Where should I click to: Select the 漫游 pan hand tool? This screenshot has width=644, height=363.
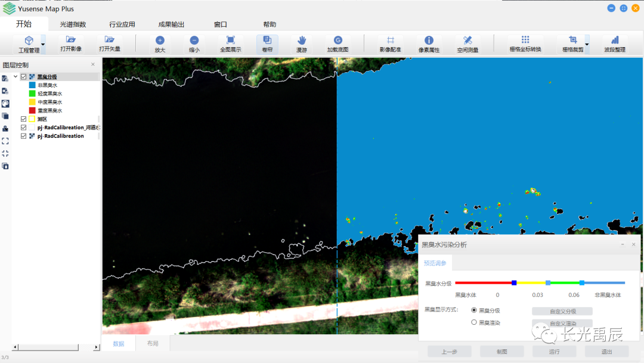click(x=302, y=41)
